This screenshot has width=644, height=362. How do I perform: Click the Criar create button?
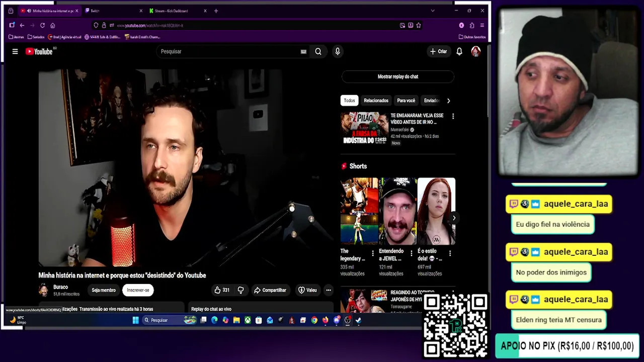[438, 51]
